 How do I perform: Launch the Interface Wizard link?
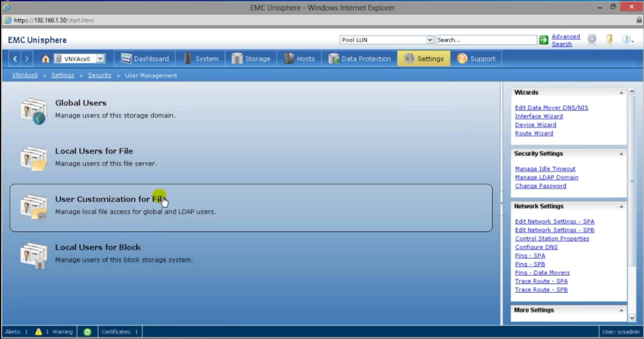click(x=539, y=116)
